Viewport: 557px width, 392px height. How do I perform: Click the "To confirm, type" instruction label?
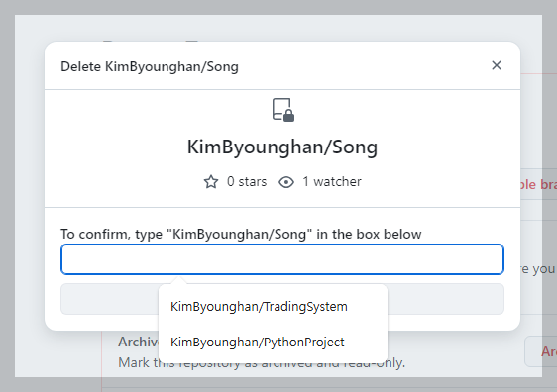click(x=241, y=235)
